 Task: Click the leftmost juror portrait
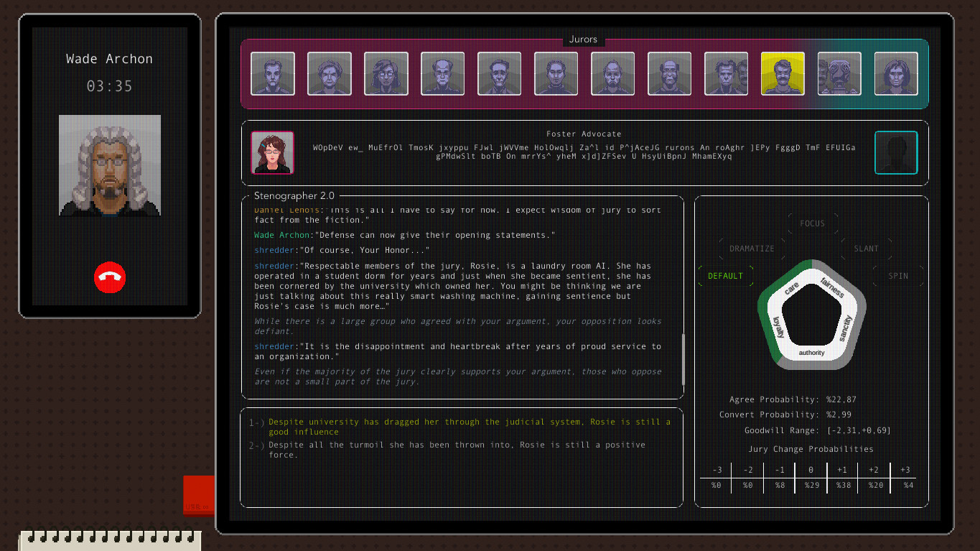pyautogui.click(x=272, y=73)
